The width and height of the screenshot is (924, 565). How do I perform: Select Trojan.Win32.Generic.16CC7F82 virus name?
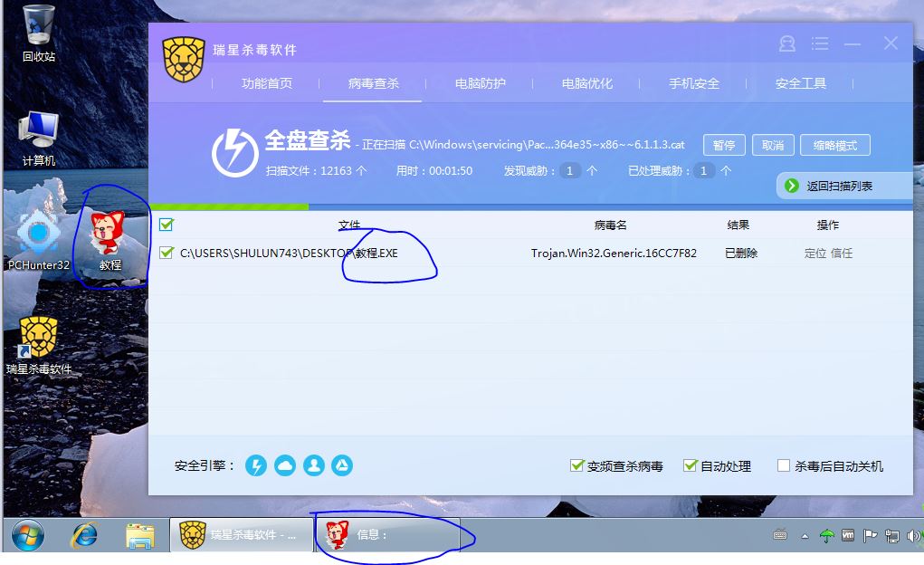pos(614,253)
